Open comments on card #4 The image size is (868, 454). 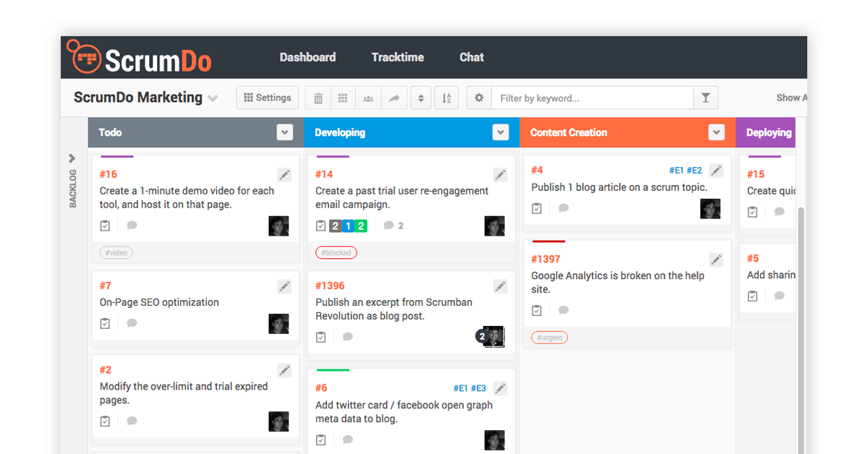(563, 208)
